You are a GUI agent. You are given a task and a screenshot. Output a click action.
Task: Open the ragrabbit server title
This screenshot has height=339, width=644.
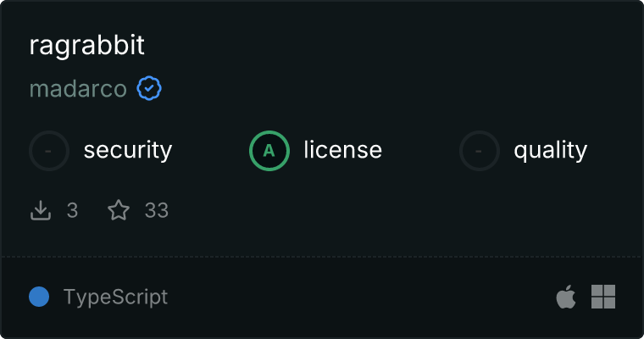[86, 45]
